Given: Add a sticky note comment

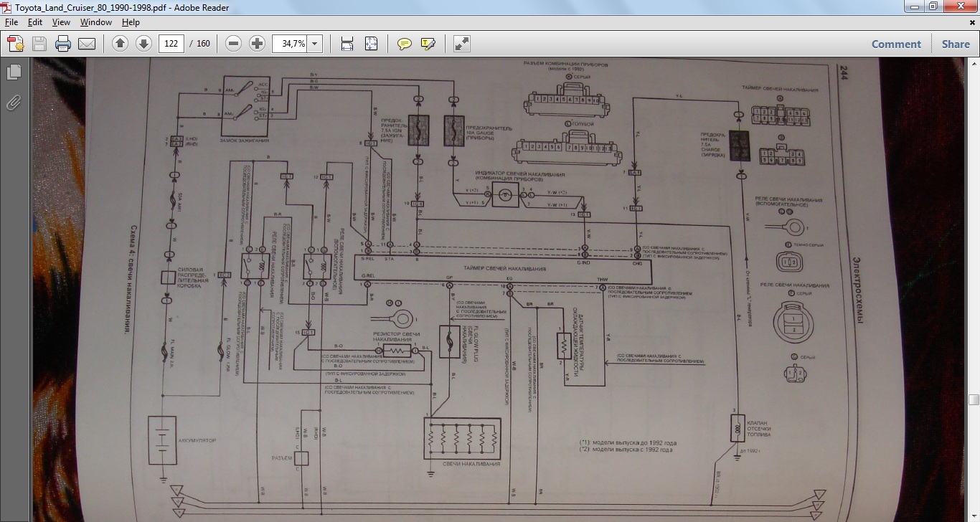Looking at the screenshot, I should tap(405, 44).
